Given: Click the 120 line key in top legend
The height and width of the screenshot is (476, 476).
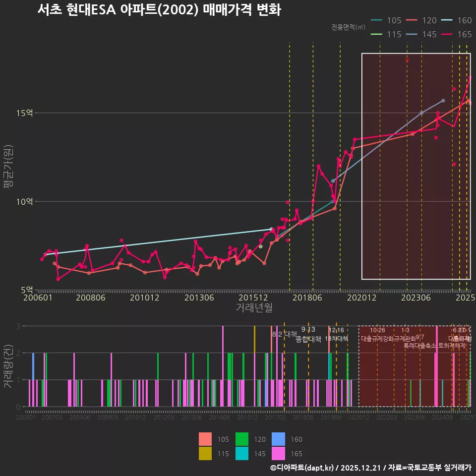Looking at the screenshot, I should pos(412,20).
